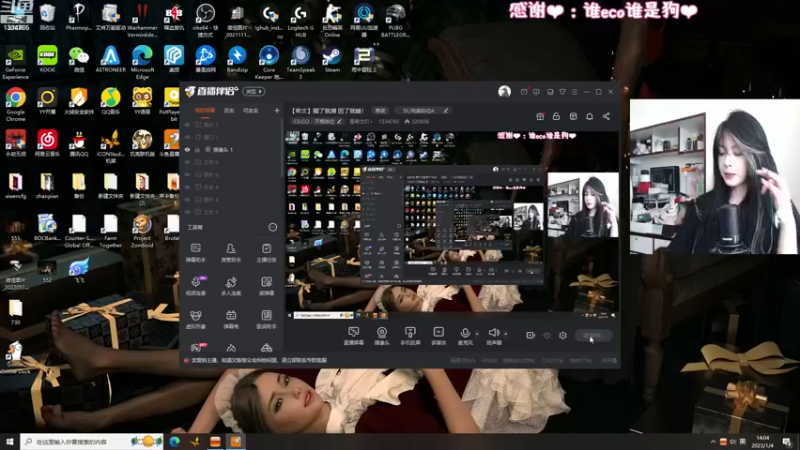Image resolution: width=800 pixels, height=450 pixels.
Task: Add a 摄像头 camera source
Action: tap(382, 336)
